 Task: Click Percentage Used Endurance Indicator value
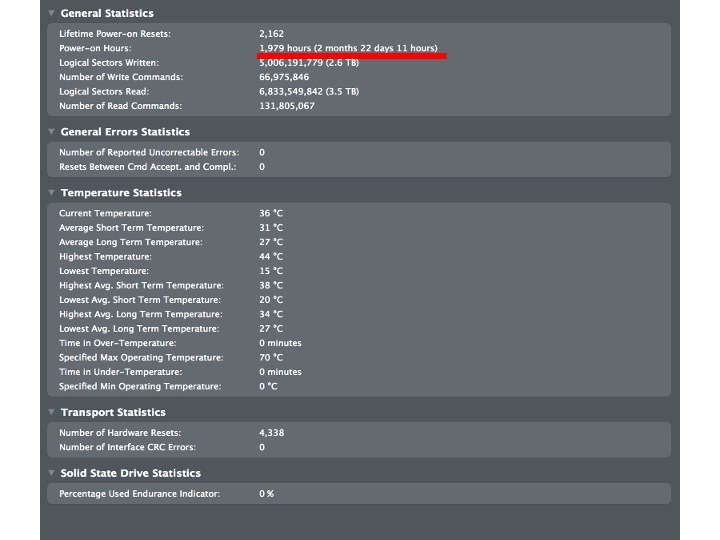click(x=266, y=494)
